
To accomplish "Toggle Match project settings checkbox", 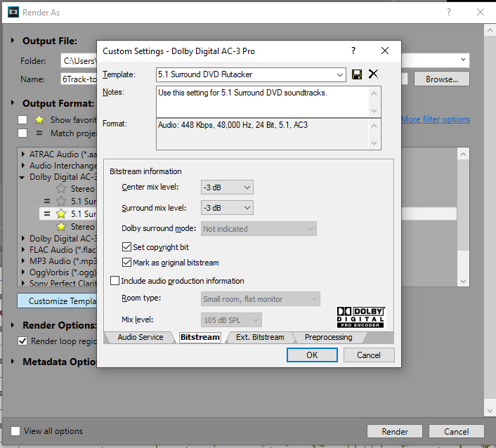I will point(22,133).
